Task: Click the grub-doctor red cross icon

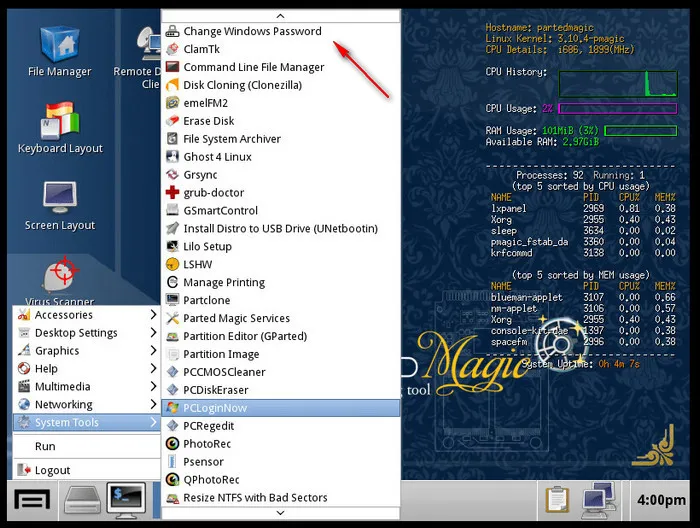Action: [172, 192]
